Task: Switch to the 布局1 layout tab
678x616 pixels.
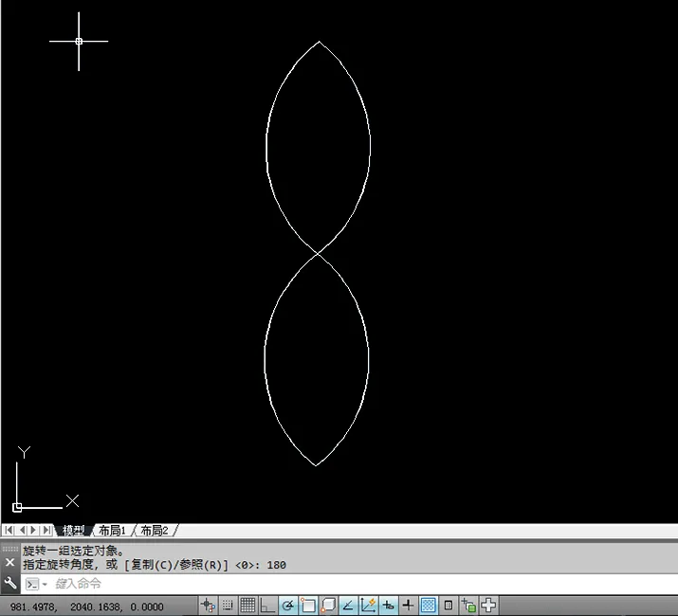Action: 112,531
